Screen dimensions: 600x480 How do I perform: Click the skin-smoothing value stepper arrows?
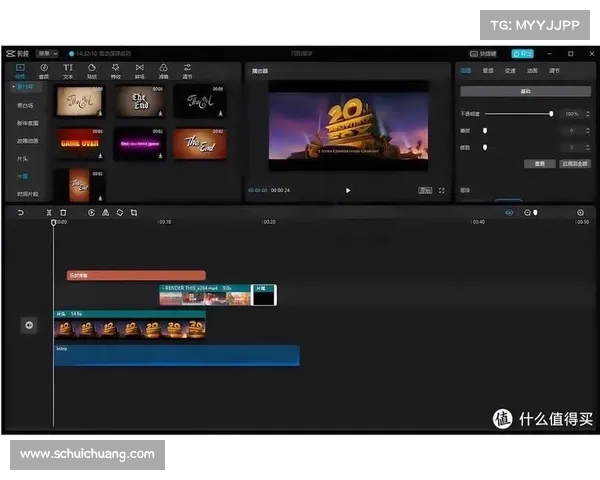point(587,131)
